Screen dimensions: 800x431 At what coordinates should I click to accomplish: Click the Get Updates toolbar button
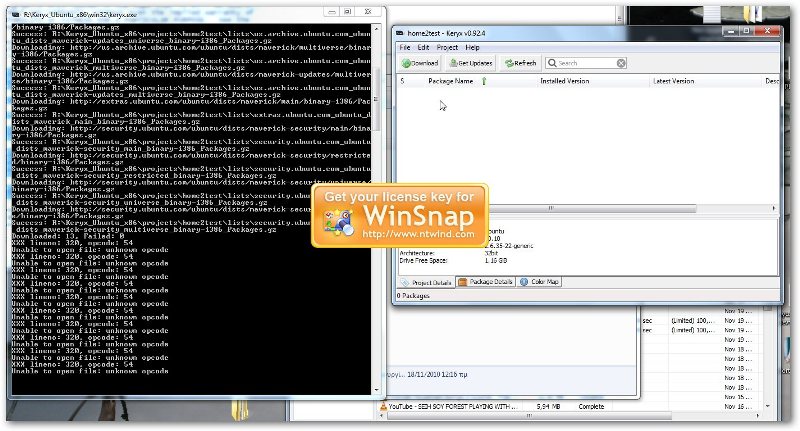[471, 63]
